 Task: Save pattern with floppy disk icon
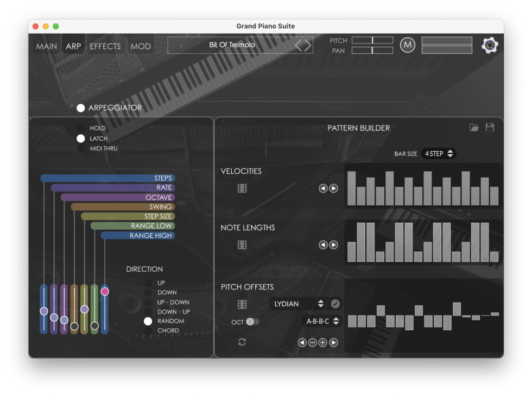coord(490,128)
